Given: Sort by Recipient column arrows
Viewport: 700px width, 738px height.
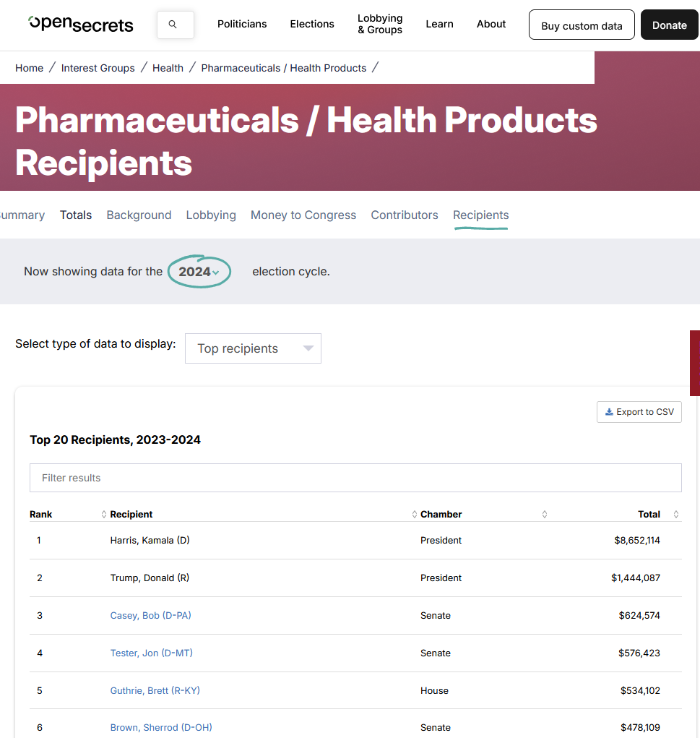Looking at the screenshot, I should (415, 515).
